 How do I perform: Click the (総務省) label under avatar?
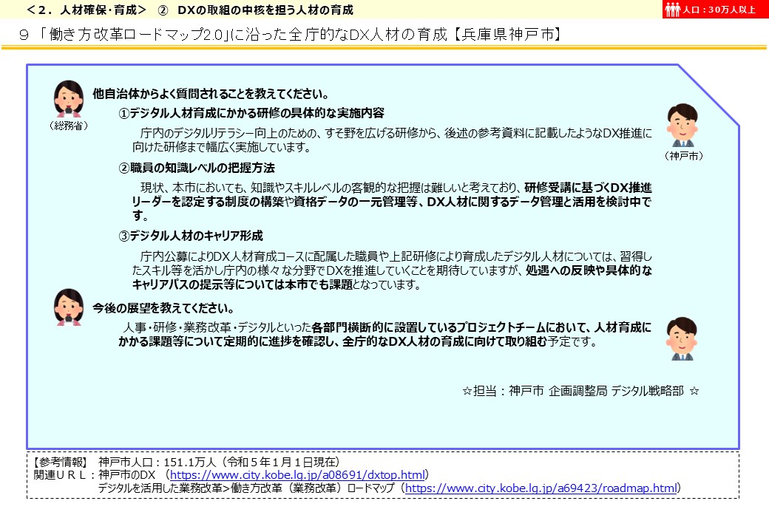[x=69, y=126]
